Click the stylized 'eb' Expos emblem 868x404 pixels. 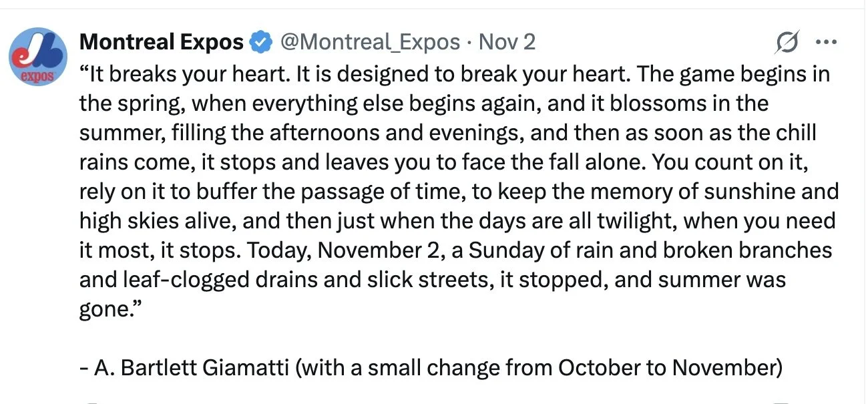click(37, 52)
